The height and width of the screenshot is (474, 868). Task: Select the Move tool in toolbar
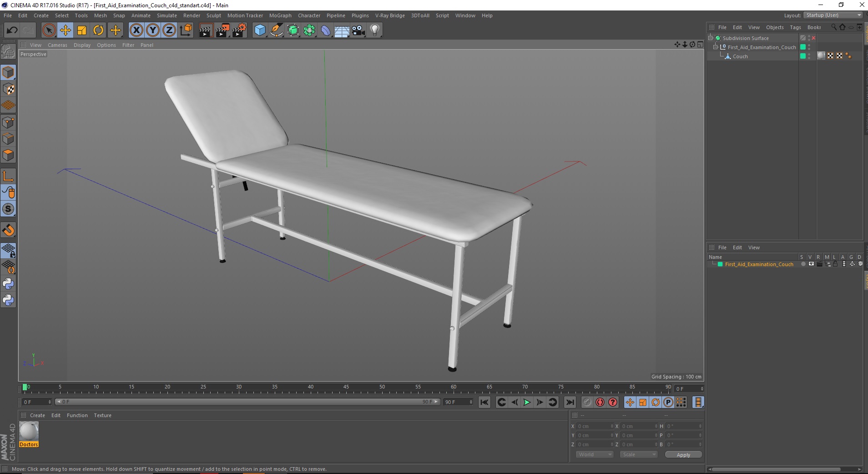coord(66,30)
